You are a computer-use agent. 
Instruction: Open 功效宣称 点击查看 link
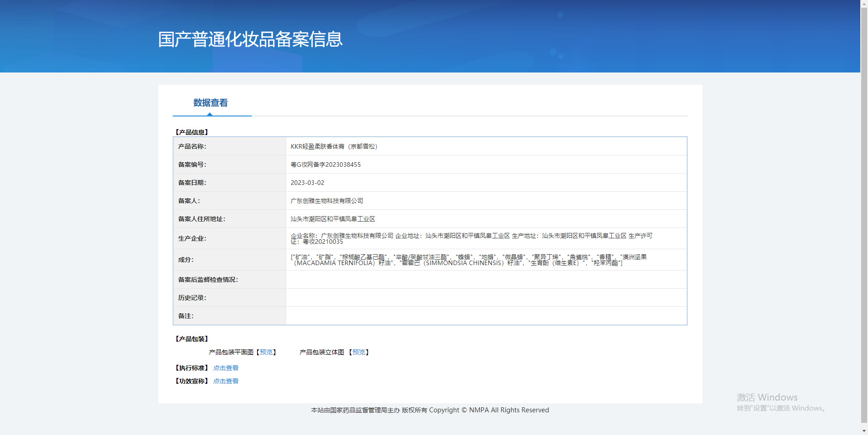pyautogui.click(x=226, y=381)
